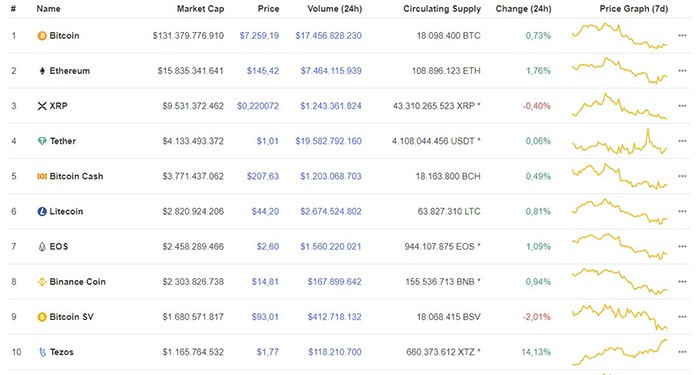Viewport: 700px width, 375px height.
Task: Sort by Market Cap column header
Action: (200, 9)
